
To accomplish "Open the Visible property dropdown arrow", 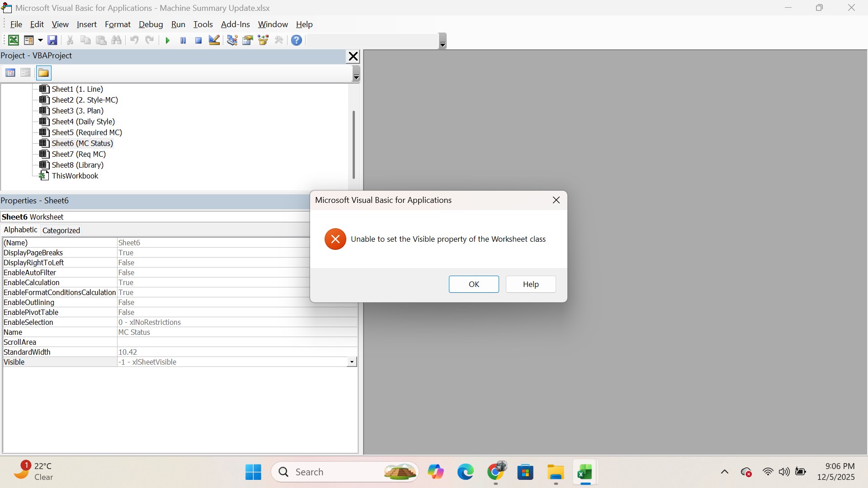I will point(352,362).
